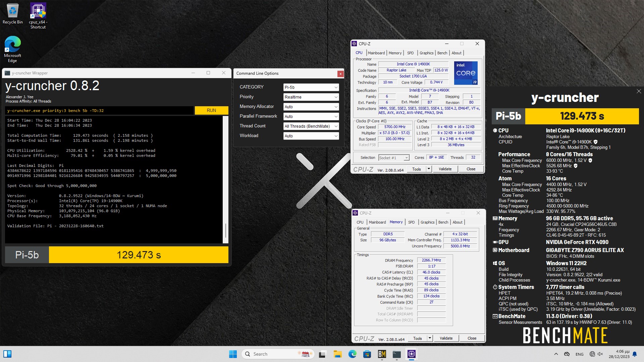Open the Workload dropdown
This screenshot has height=362, width=644.
tap(311, 136)
